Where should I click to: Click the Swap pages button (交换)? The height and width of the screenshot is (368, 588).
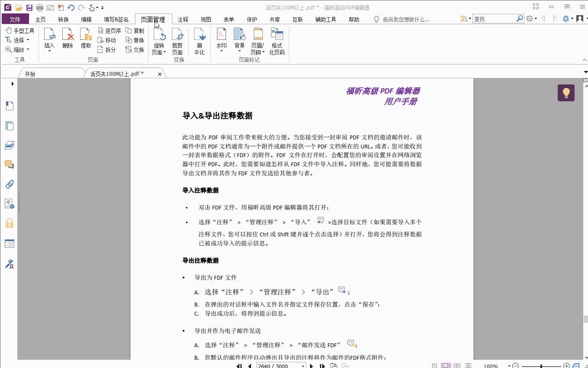point(135,49)
